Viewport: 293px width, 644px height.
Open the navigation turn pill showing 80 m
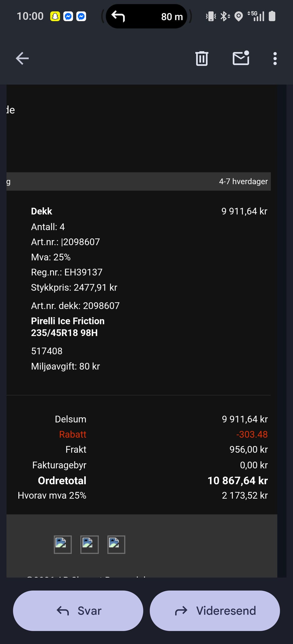146,16
